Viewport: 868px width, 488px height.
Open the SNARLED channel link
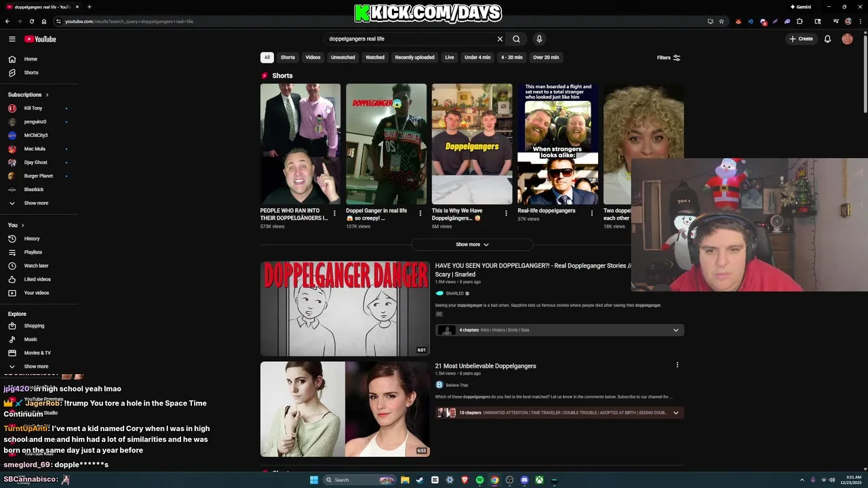454,293
